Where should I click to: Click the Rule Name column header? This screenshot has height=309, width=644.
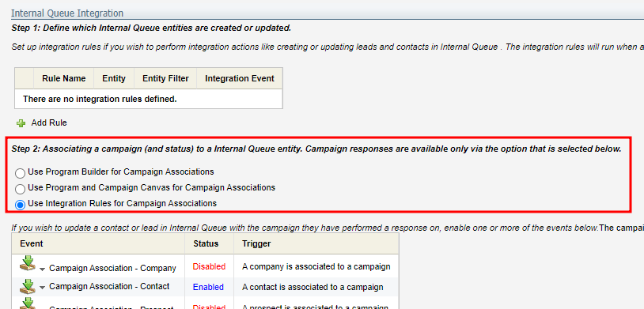[63, 78]
